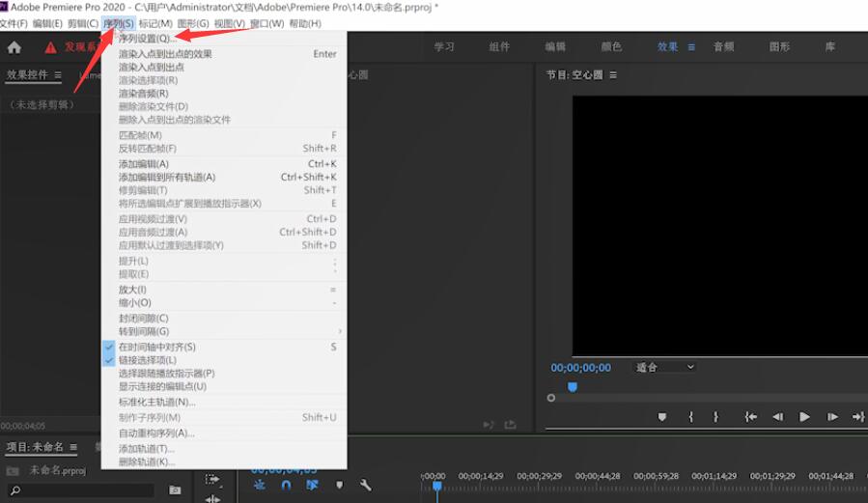
Task: Click Program timecode 00;00;00;00
Action: coord(580,368)
